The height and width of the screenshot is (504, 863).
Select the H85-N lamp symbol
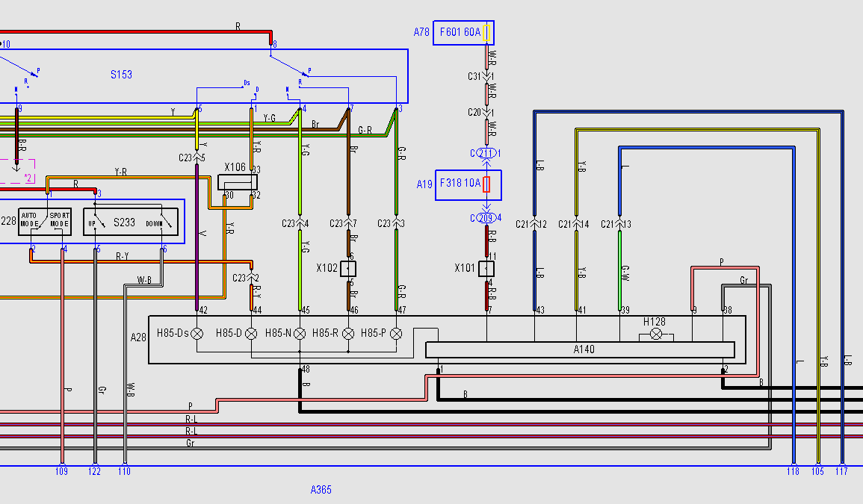click(300, 333)
